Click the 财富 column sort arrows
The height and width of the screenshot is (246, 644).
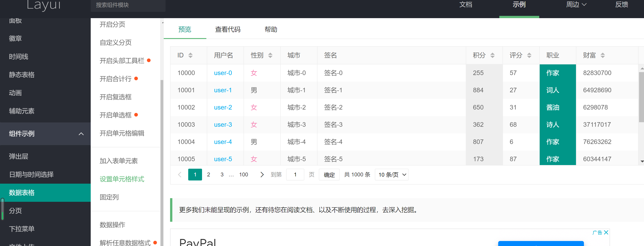(x=603, y=55)
